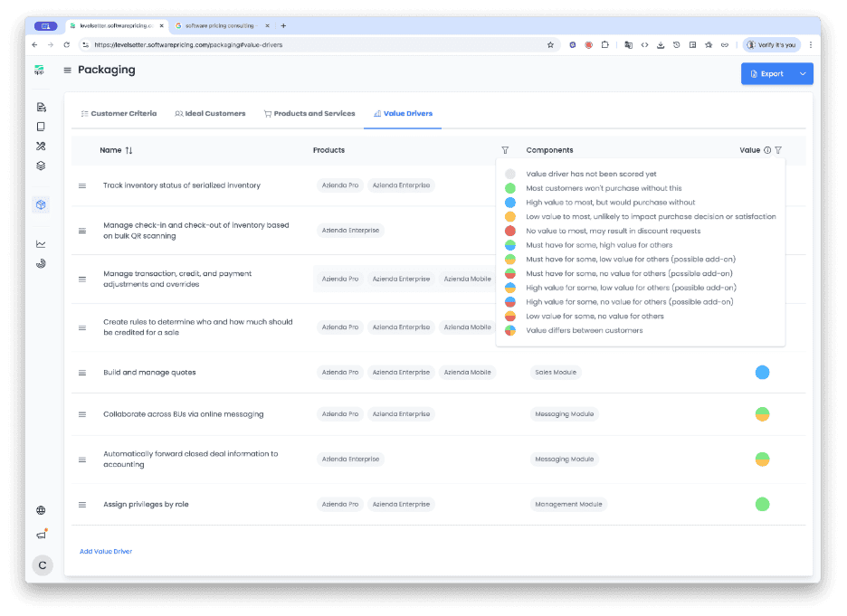Image resolution: width=847 pixels, height=616 pixels.
Task: Click Azienda Enterprise tag in Manage check-in row
Action: pos(350,231)
